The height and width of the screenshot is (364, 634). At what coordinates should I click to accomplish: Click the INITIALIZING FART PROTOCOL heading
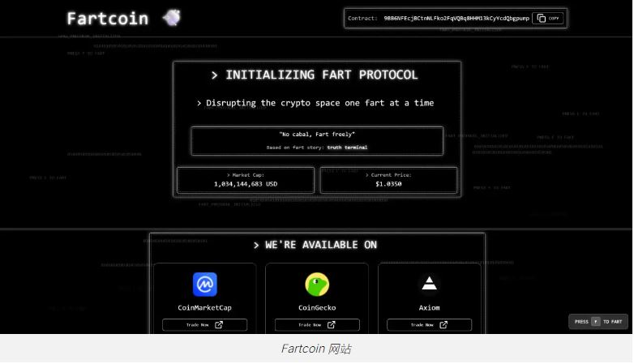[315, 75]
